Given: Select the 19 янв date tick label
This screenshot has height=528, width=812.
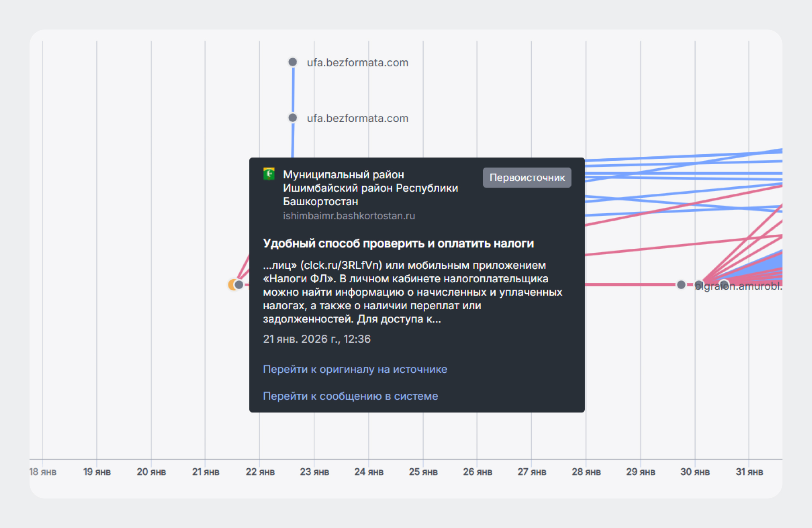Looking at the screenshot, I should 97,472.
